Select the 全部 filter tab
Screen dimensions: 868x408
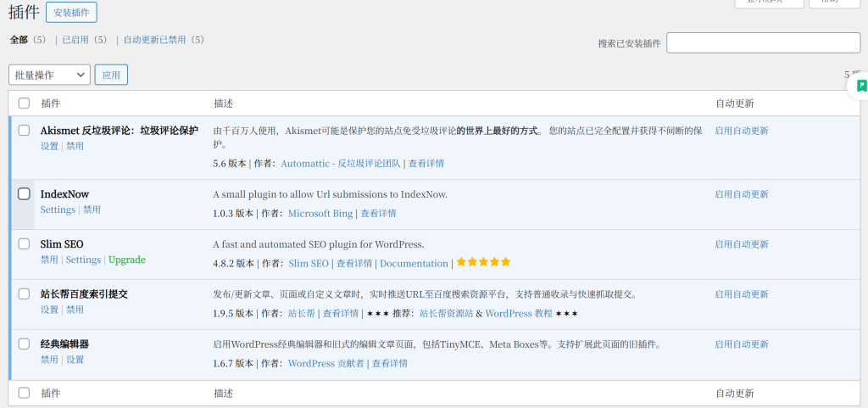pos(19,40)
